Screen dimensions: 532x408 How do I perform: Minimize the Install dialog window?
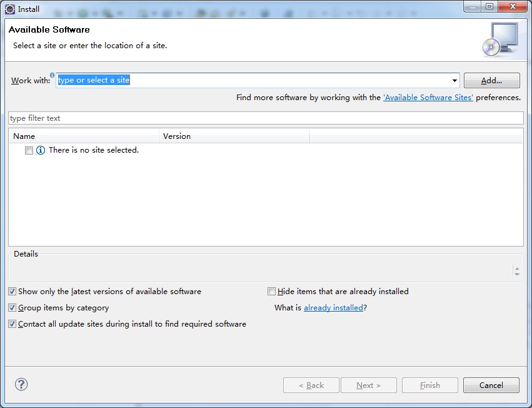point(472,7)
